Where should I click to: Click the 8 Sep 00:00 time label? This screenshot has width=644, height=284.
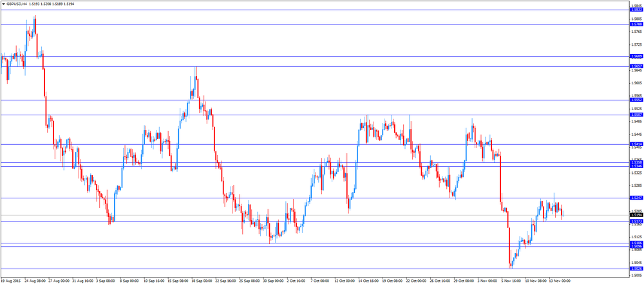click(x=129, y=281)
